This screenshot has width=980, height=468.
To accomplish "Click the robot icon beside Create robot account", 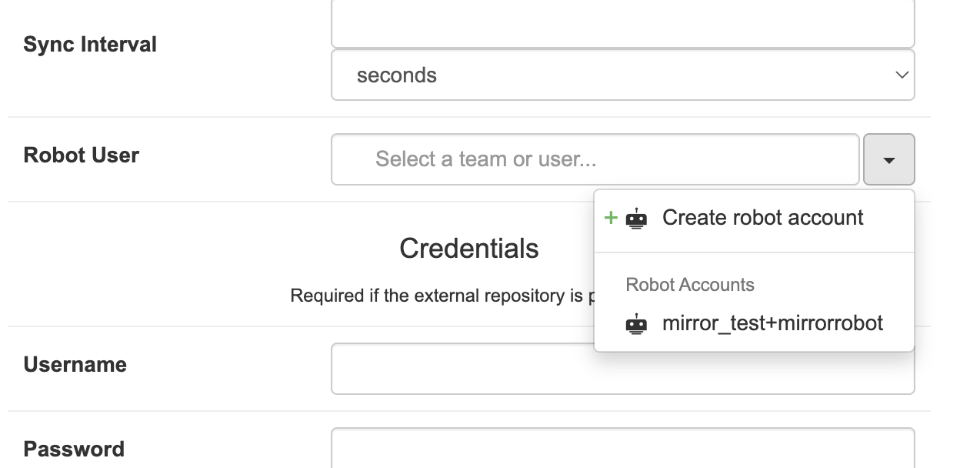I will coord(636,219).
